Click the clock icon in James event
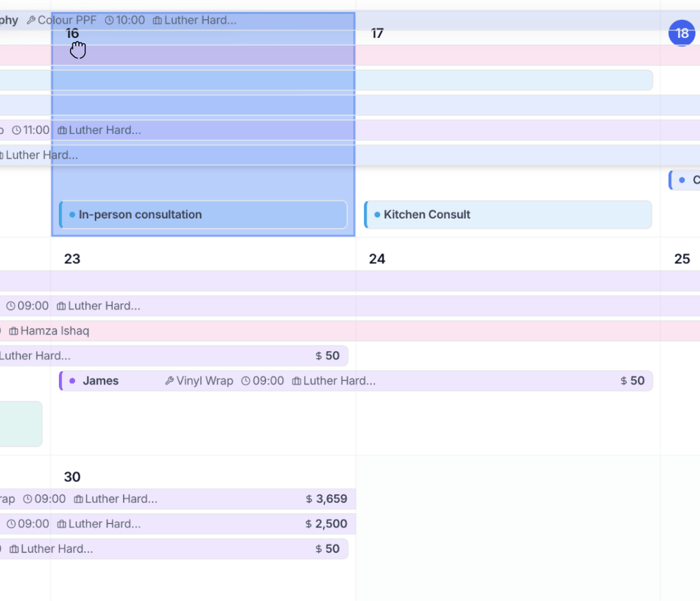This screenshot has height=601, width=700. [246, 381]
